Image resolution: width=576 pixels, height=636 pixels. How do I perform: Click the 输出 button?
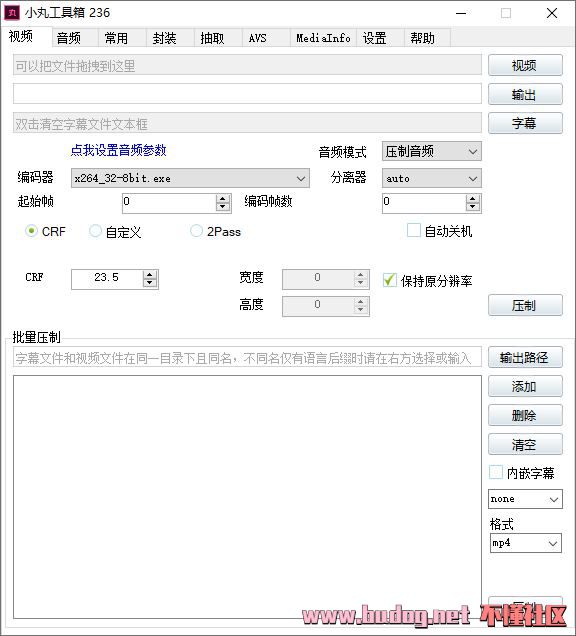525,94
